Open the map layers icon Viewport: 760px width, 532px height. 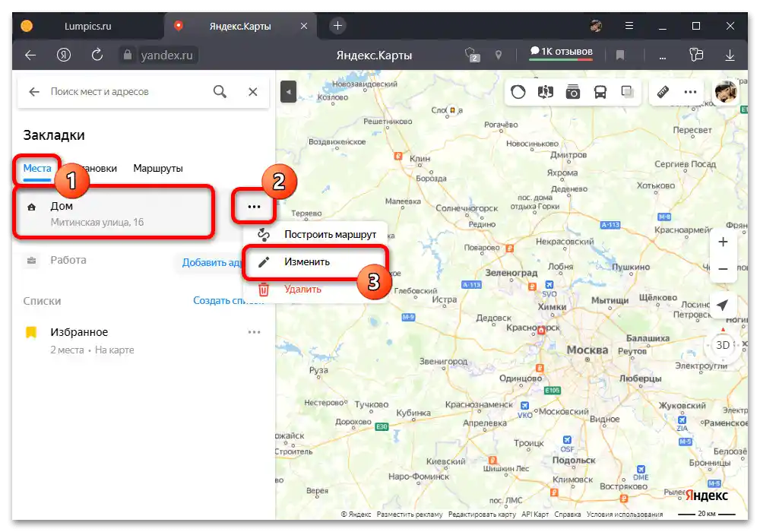[x=627, y=91]
